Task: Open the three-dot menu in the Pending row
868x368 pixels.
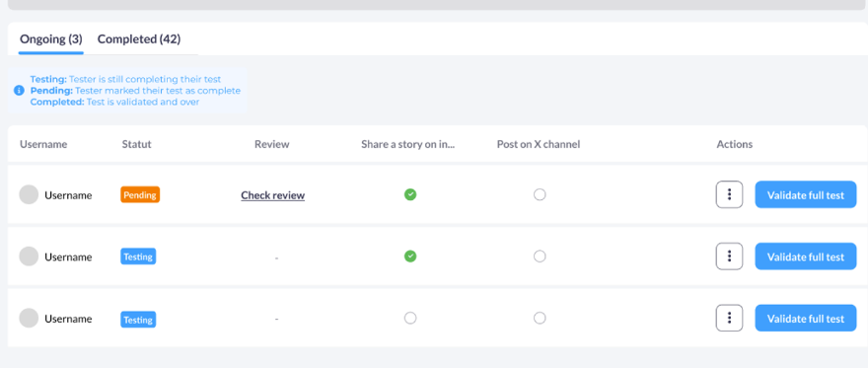Action: pyautogui.click(x=729, y=194)
